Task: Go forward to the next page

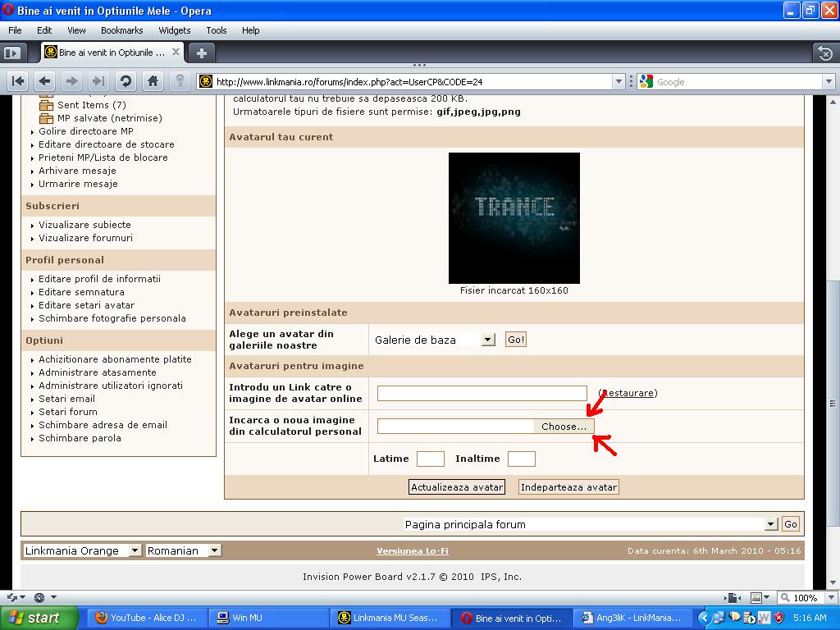Action: (71, 81)
